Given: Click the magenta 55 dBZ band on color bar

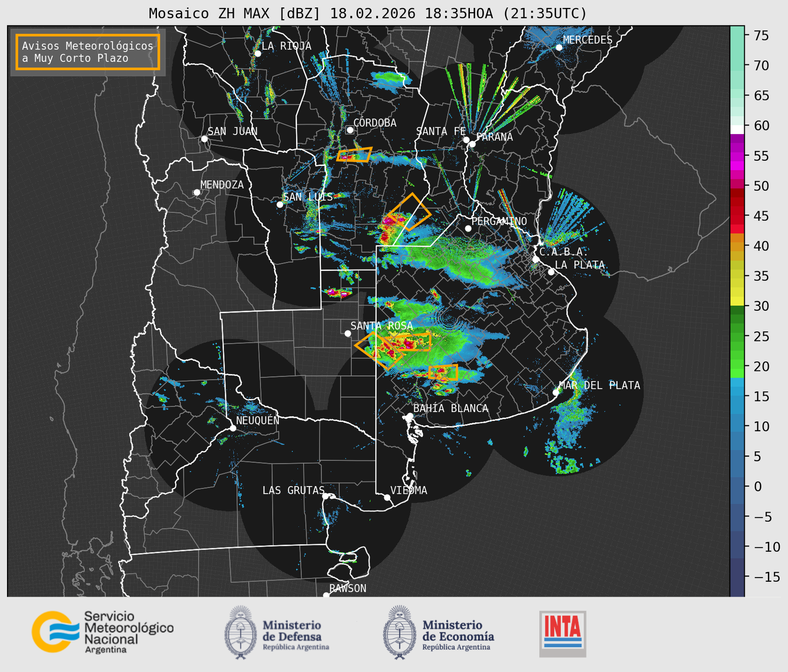Looking at the screenshot, I should [x=737, y=156].
